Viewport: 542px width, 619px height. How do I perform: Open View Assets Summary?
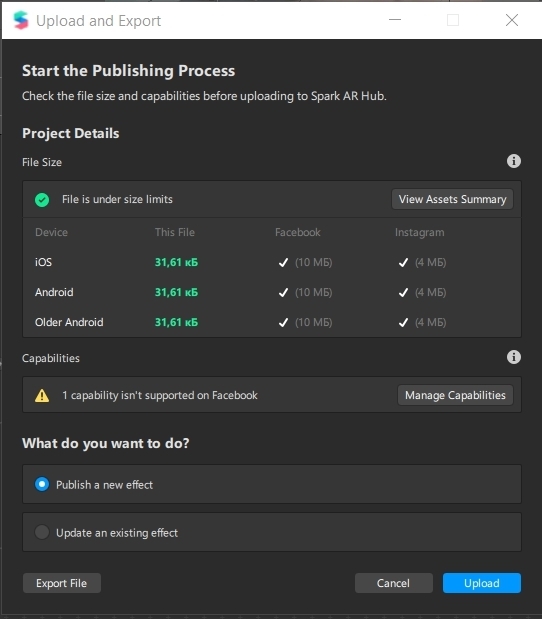coord(452,199)
